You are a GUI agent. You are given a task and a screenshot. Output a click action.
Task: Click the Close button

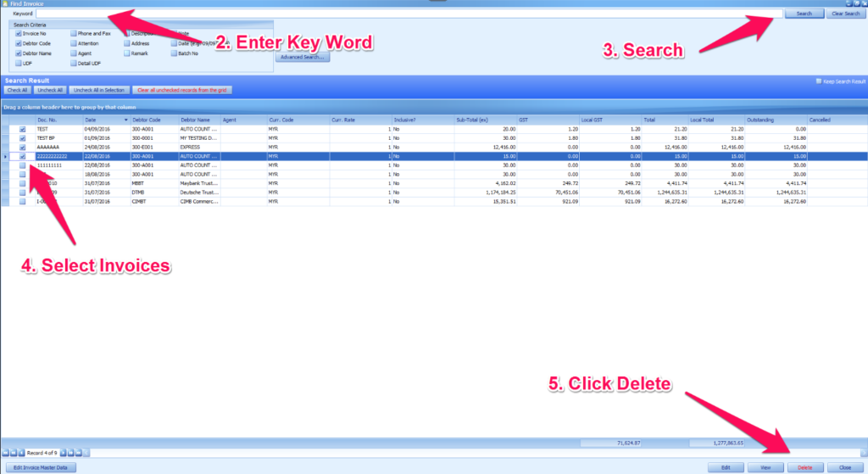pos(845,467)
